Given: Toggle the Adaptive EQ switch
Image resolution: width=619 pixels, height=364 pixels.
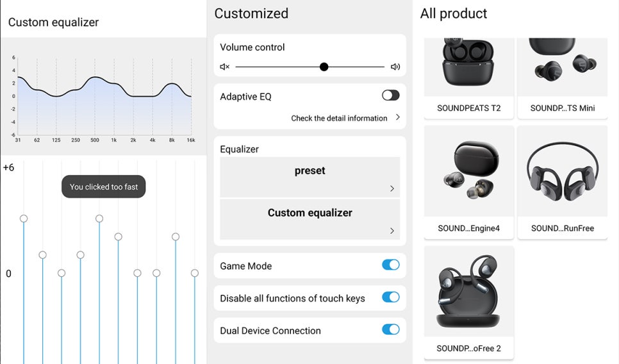Looking at the screenshot, I should click(390, 95).
